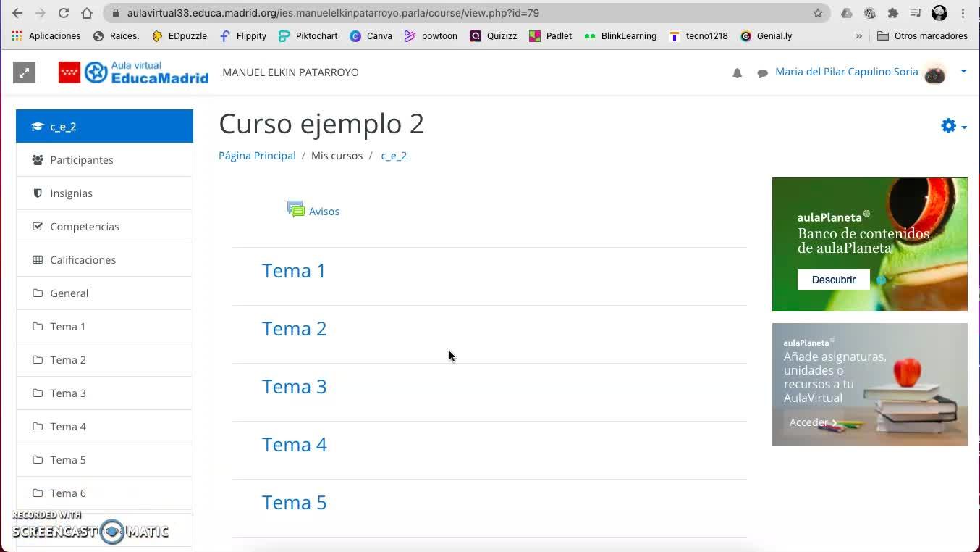Open the Genial.ly bookmark
980x552 pixels.
tap(766, 36)
